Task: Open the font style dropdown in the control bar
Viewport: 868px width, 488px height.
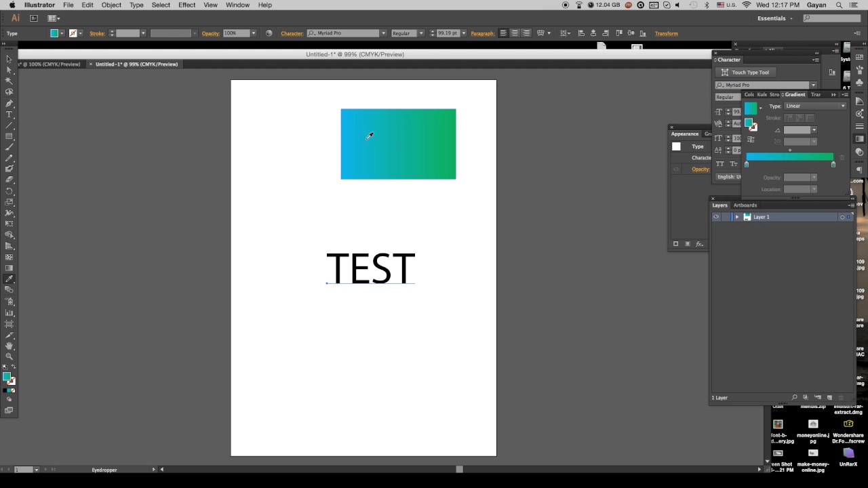Action: (x=421, y=33)
